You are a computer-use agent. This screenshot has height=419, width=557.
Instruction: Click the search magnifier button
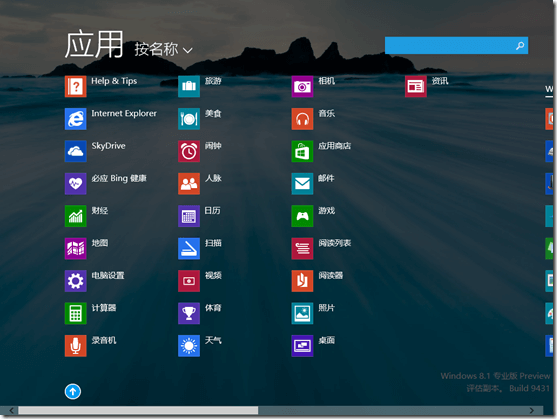click(520, 45)
